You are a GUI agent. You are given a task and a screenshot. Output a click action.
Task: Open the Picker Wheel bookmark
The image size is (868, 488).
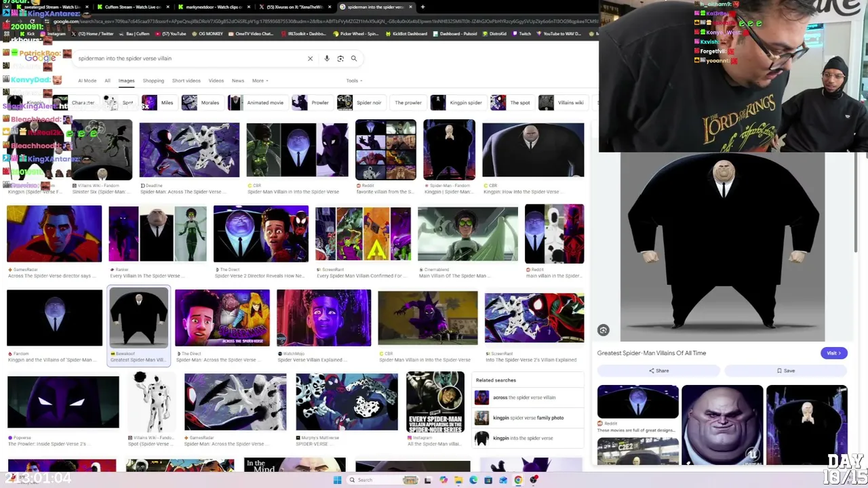356,34
